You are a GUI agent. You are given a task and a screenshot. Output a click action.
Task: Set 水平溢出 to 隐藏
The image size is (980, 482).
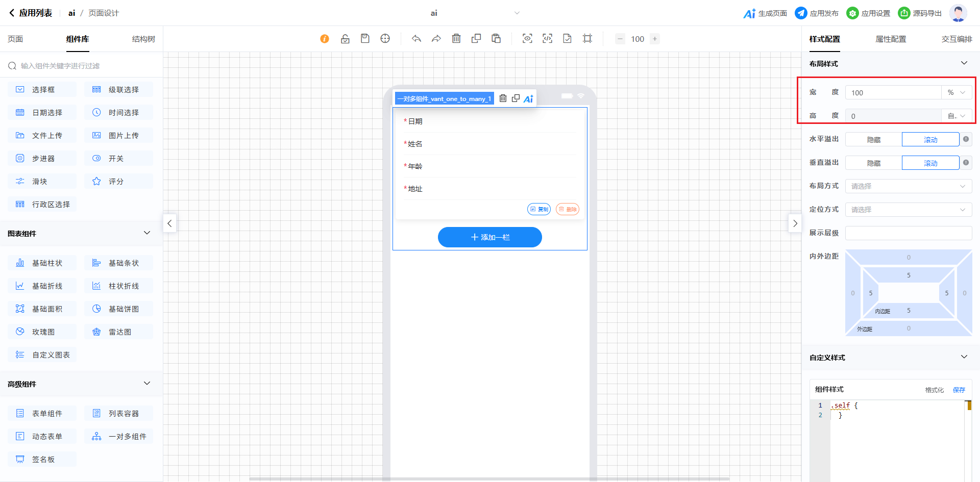pos(873,140)
